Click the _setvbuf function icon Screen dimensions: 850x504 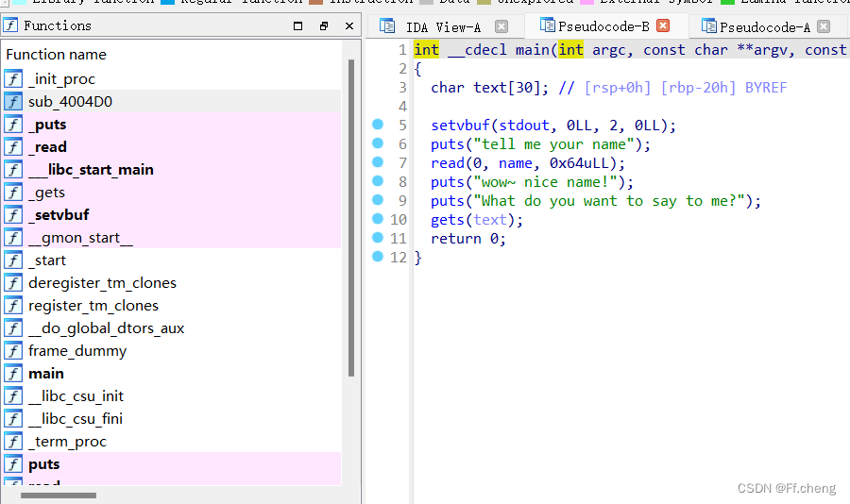13,215
